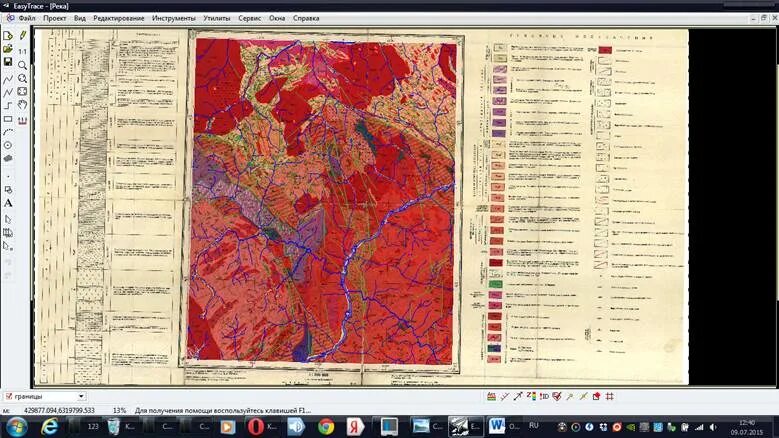The height and width of the screenshot is (438, 779).
Task: Select the zigzag polyline drawing tool
Action: coord(8,92)
